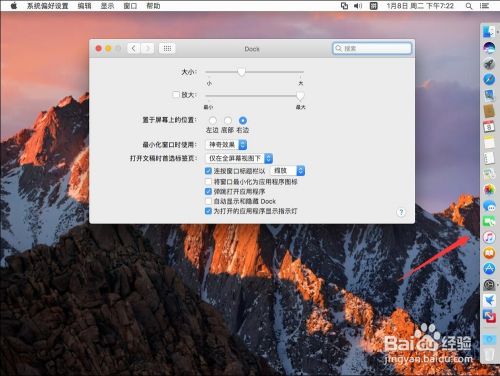
Task: Open Spotlight search in menu bar
Action: coord(469,6)
